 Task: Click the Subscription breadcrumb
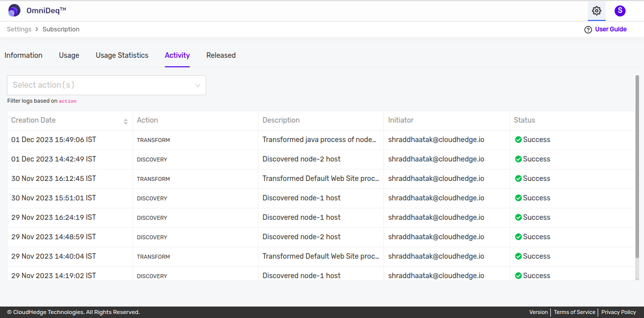[61, 29]
